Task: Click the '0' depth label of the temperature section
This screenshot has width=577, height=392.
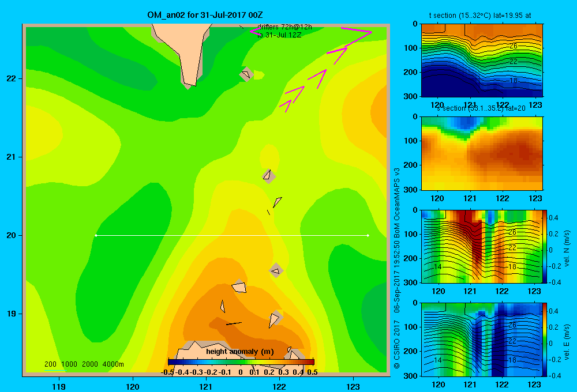Action: pyautogui.click(x=415, y=24)
